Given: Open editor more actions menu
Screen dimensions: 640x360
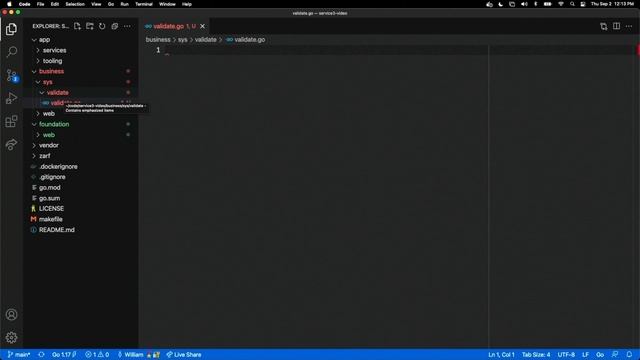Looking at the screenshot, I should 629,27.
